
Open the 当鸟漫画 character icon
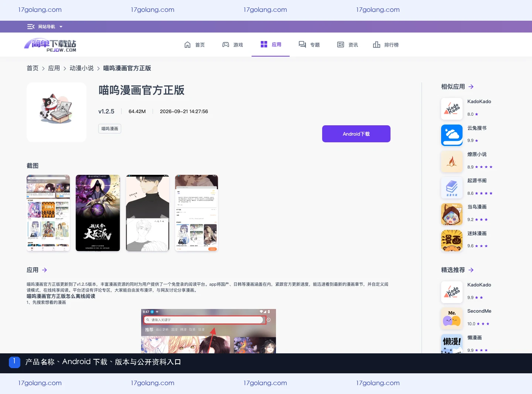[452, 214]
